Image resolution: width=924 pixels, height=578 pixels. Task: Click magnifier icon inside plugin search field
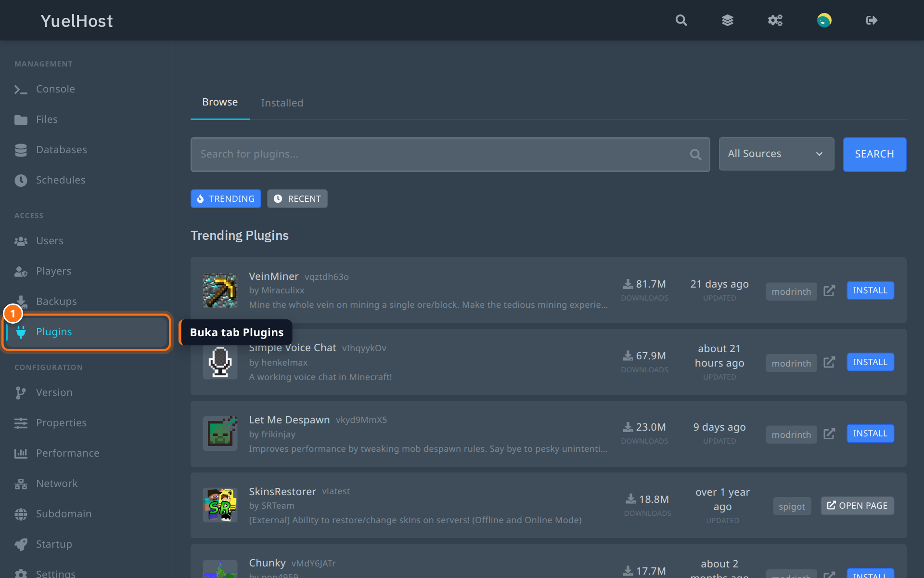pos(695,154)
